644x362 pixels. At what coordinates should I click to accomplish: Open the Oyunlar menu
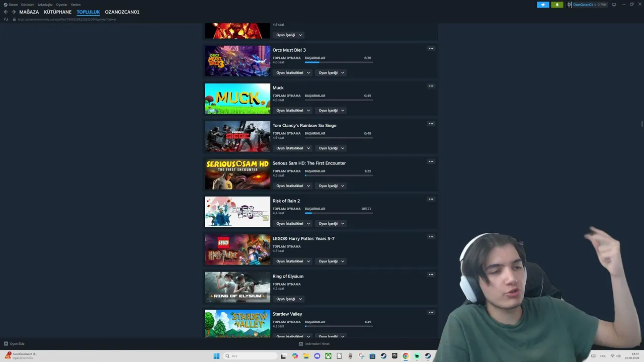pos(61,5)
